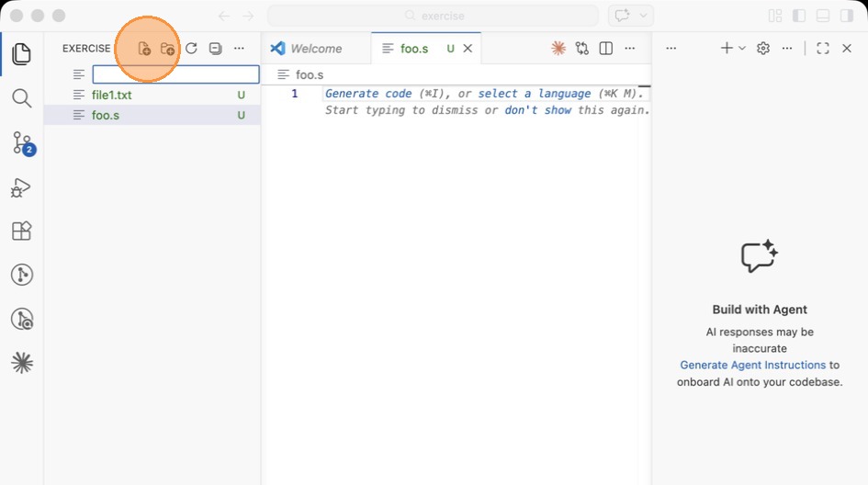Toggle the primary side bar visibility
Viewport: 868px width, 485px height.
799,16
